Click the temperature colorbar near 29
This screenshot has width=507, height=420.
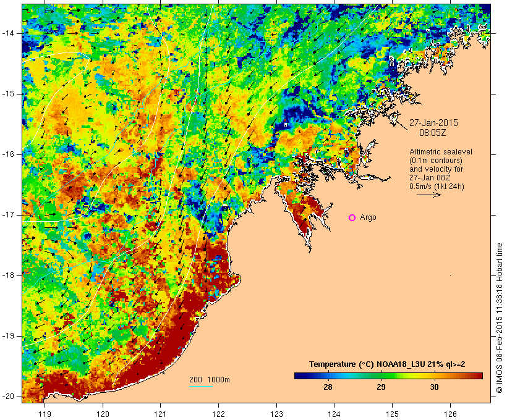381,376
